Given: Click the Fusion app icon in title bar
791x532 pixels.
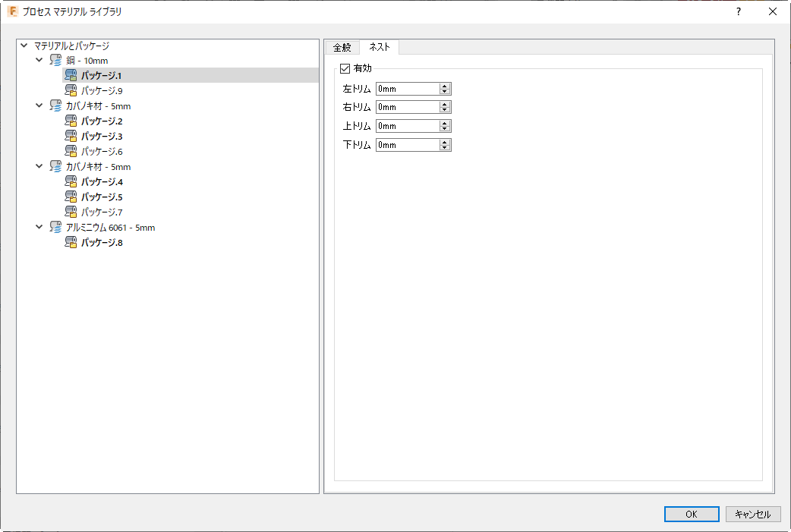Looking at the screenshot, I should 13,11.
